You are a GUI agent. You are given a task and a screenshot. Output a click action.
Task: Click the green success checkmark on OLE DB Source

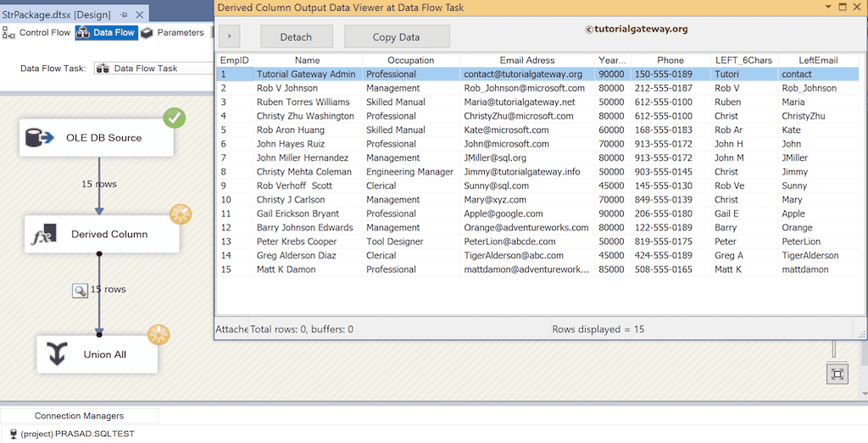[175, 118]
